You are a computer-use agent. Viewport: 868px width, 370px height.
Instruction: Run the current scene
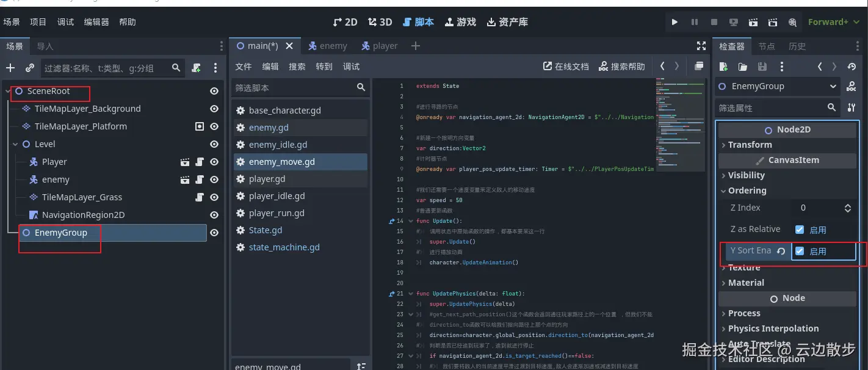click(x=753, y=22)
